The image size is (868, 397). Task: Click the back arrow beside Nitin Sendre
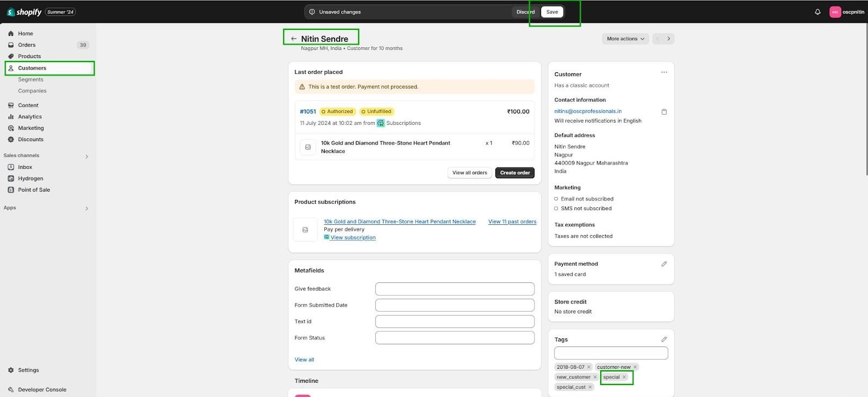(x=293, y=39)
